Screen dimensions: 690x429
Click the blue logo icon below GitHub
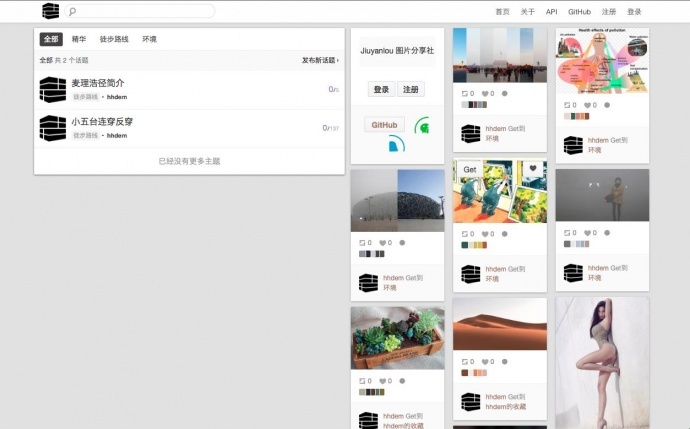click(x=396, y=143)
